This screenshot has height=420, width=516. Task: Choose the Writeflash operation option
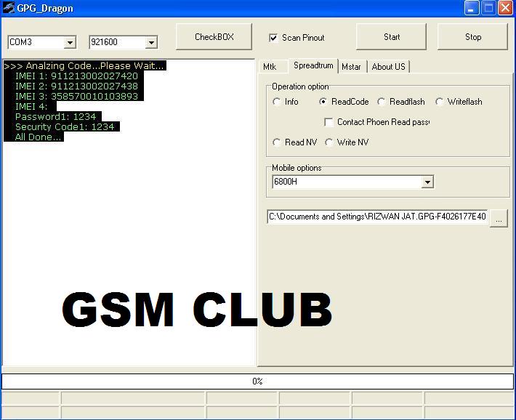tap(440, 102)
